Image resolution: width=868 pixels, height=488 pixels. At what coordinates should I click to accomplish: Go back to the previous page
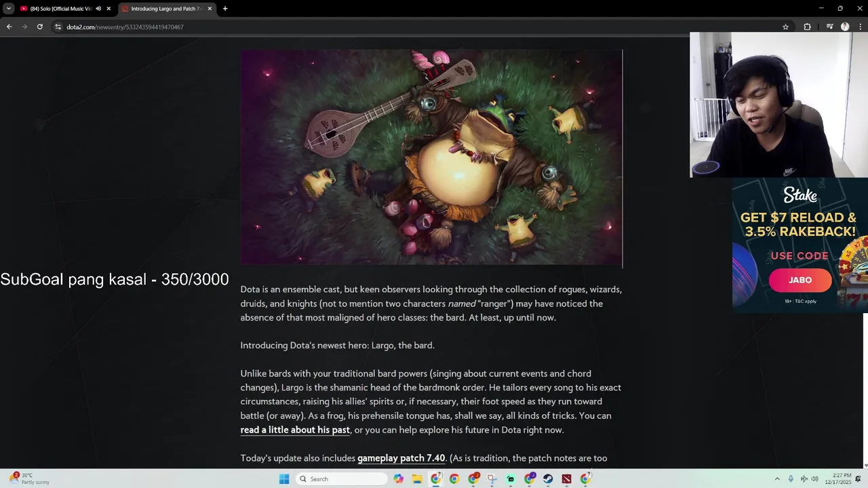tap(9, 27)
